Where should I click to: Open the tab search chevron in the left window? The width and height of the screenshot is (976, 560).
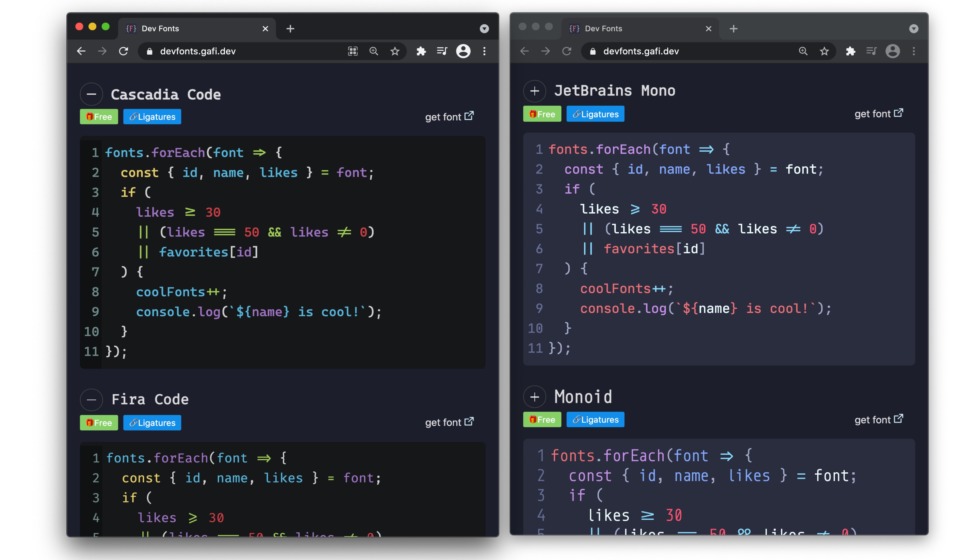[484, 28]
